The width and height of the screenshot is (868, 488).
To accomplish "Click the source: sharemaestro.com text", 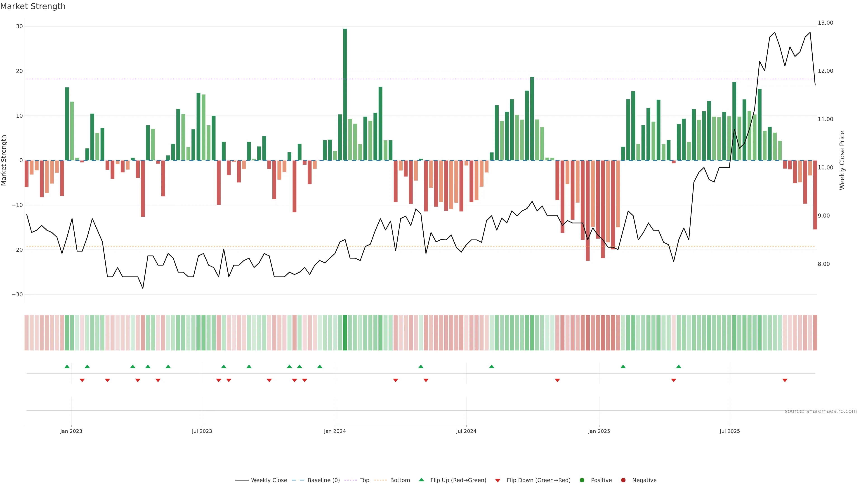I will (821, 411).
